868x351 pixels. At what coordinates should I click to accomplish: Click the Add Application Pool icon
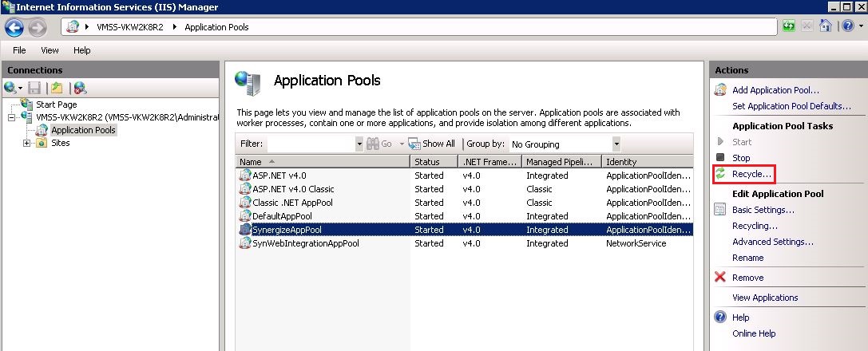[720, 89]
